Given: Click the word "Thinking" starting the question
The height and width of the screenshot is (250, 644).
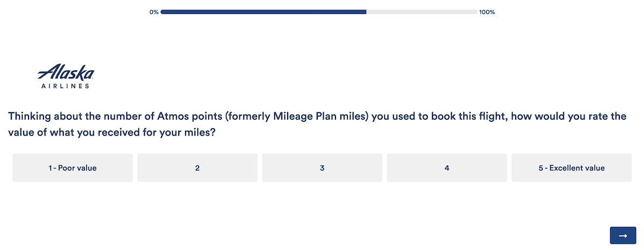Looking at the screenshot, I should tap(30, 116).
